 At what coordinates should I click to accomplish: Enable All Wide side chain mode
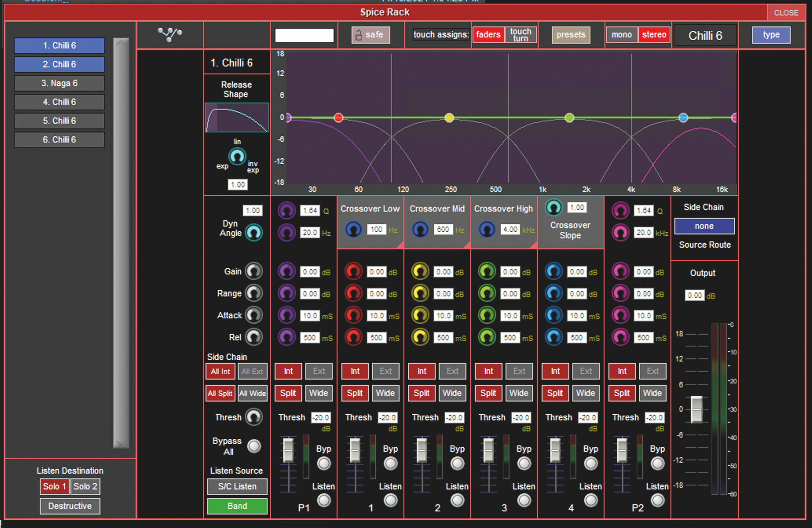point(253,393)
